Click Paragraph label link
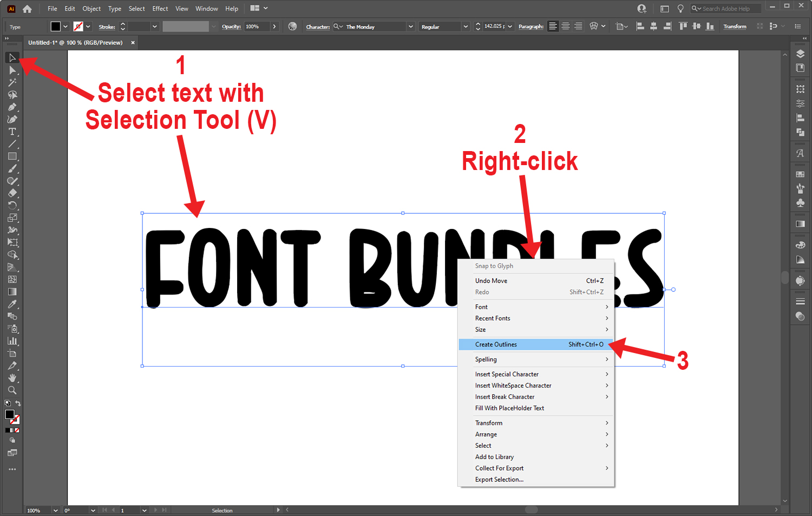Screen dimensions: 812x516 pos(531,27)
